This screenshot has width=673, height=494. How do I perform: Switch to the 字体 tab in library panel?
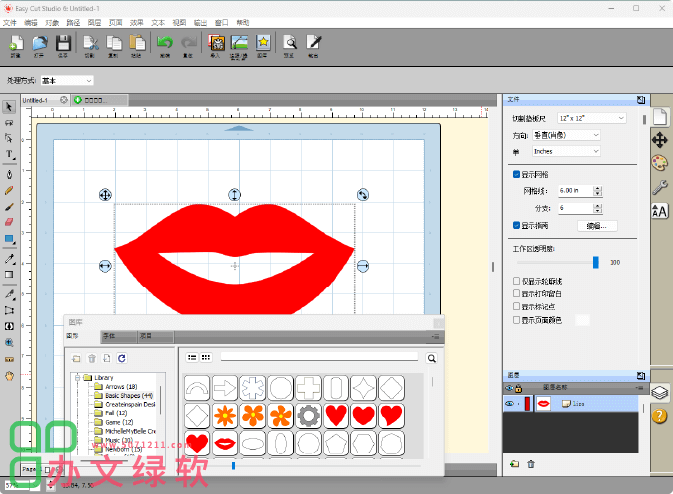pyautogui.click(x=119, y=336)
